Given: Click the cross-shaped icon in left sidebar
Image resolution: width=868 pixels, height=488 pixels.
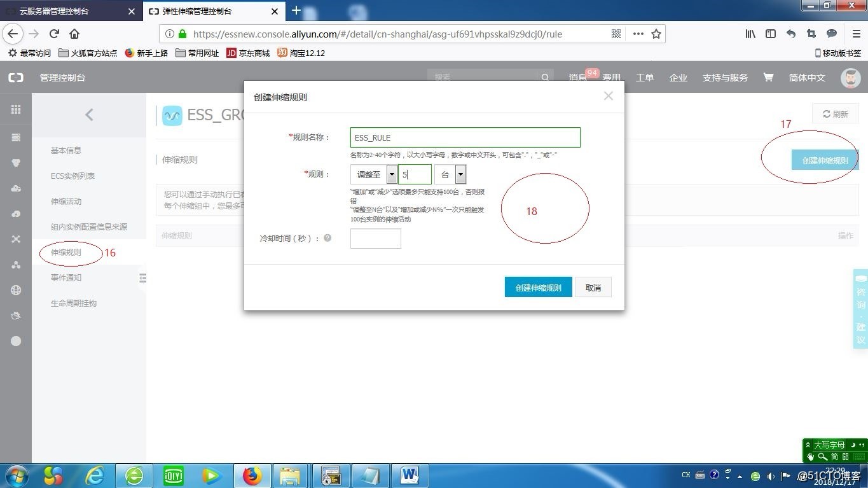Looking at the screenshot, I should pyautogui.click(x=16, y=239).
